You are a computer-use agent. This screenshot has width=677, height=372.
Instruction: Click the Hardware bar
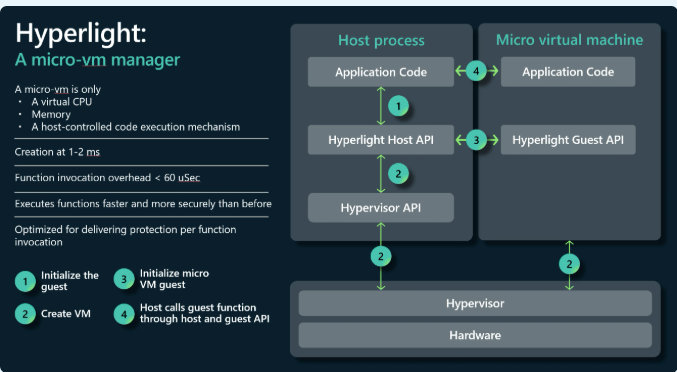[x=475, y=335]
